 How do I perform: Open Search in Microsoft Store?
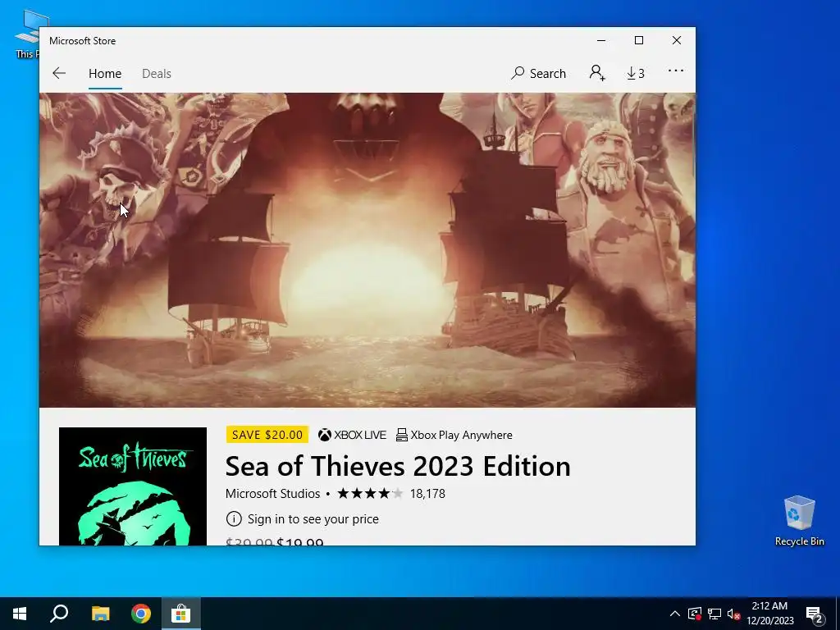click(x=538, y=73)
